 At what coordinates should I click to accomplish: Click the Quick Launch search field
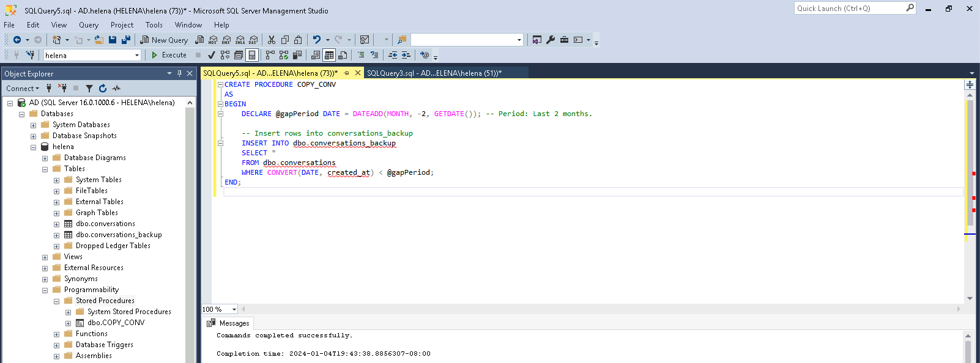(x=849, y=9)
